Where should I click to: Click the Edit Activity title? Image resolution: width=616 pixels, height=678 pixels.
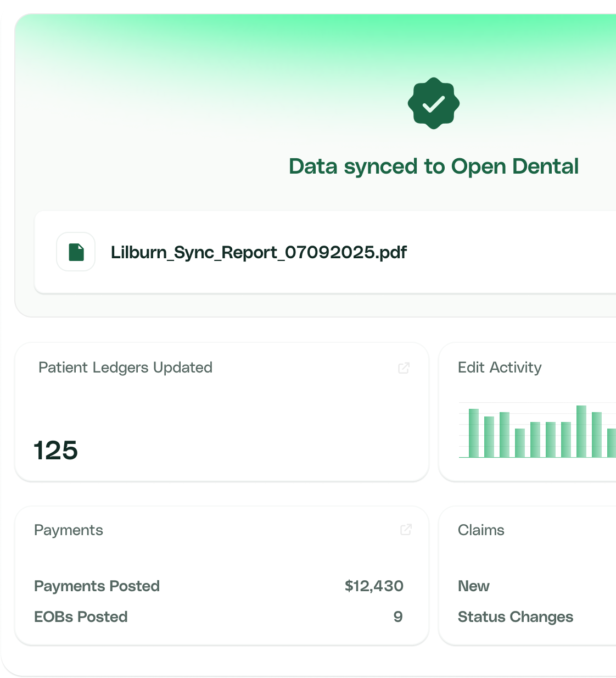coord(500,368)
